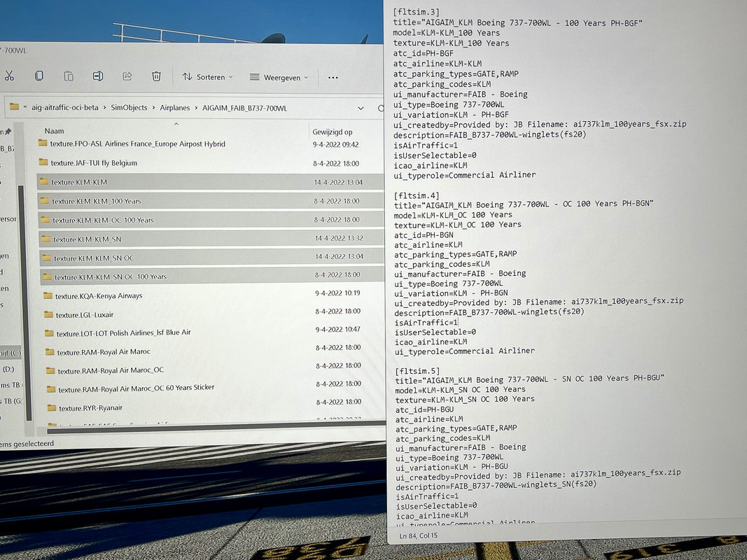Click the Paste clipboard icon in Explorer toolbar

pos(69,76)
